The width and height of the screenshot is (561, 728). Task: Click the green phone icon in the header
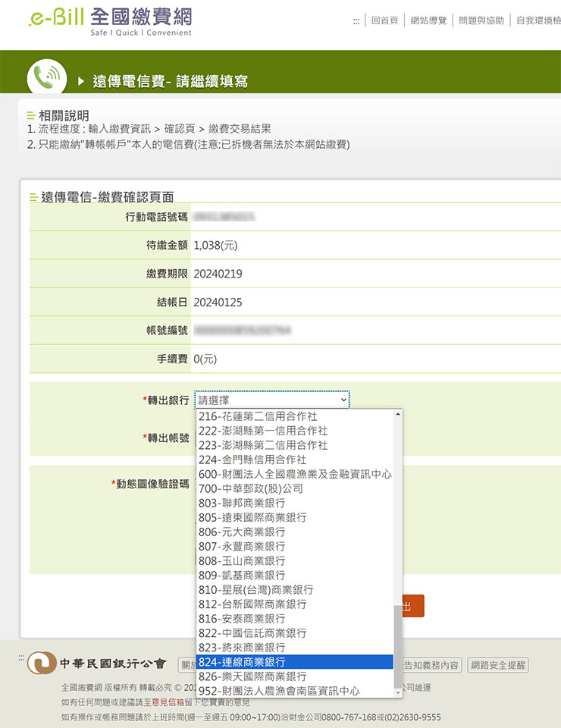[47, 78]
